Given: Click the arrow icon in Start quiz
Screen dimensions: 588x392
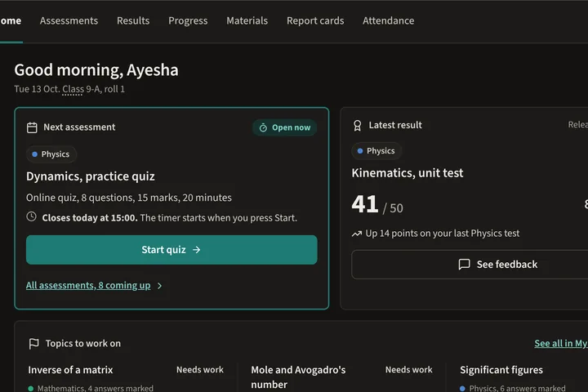Looking at the screenshot, I should [x=197, y=250].
